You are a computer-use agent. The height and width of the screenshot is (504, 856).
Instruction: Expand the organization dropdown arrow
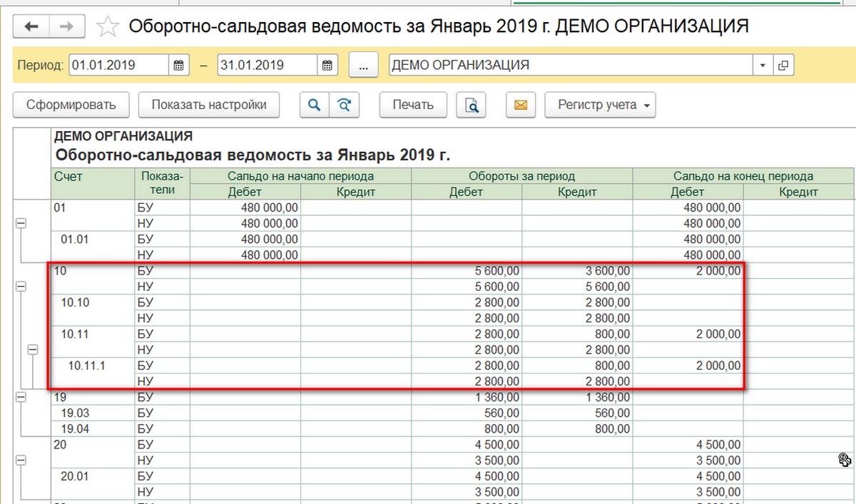tap(763, 66)
